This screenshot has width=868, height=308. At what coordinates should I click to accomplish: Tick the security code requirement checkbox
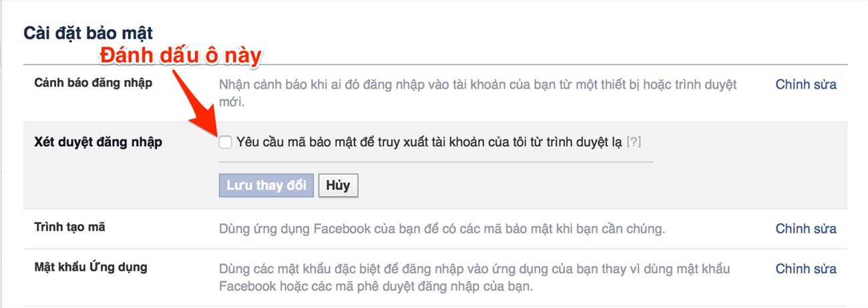[226, 142]
